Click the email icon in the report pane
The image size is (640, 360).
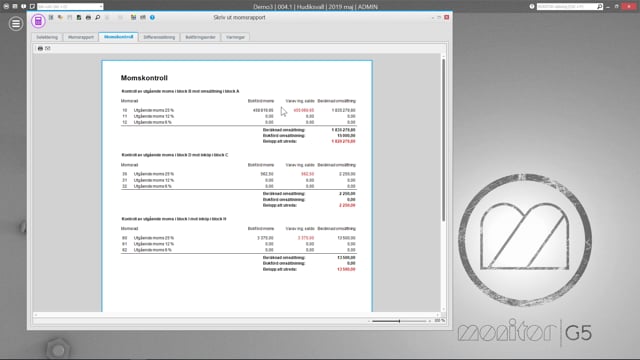tap(48, 48)
